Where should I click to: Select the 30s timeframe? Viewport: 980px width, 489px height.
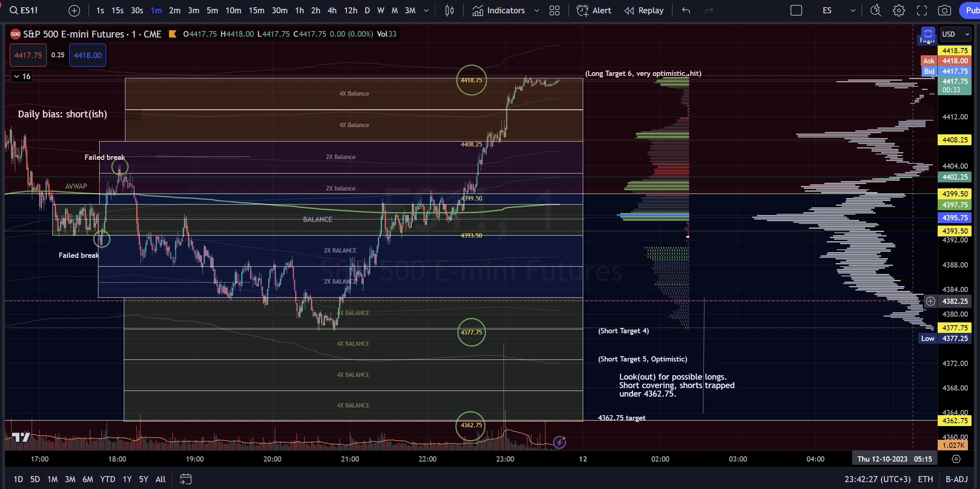point(137,10)
